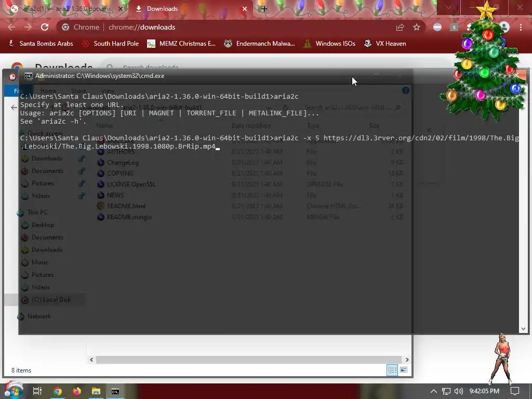
Task: Select README.html in Explorer
Action: [x=126, y=206]
